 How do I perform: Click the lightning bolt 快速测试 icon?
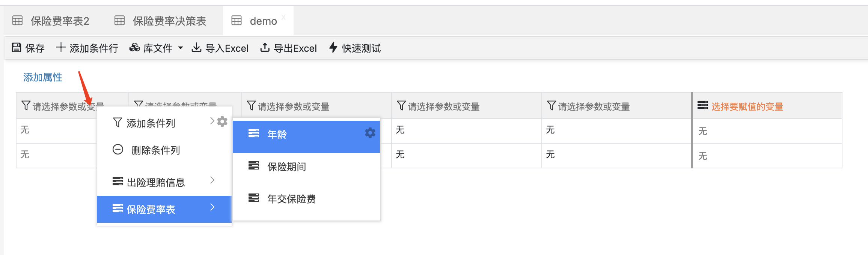333,48
